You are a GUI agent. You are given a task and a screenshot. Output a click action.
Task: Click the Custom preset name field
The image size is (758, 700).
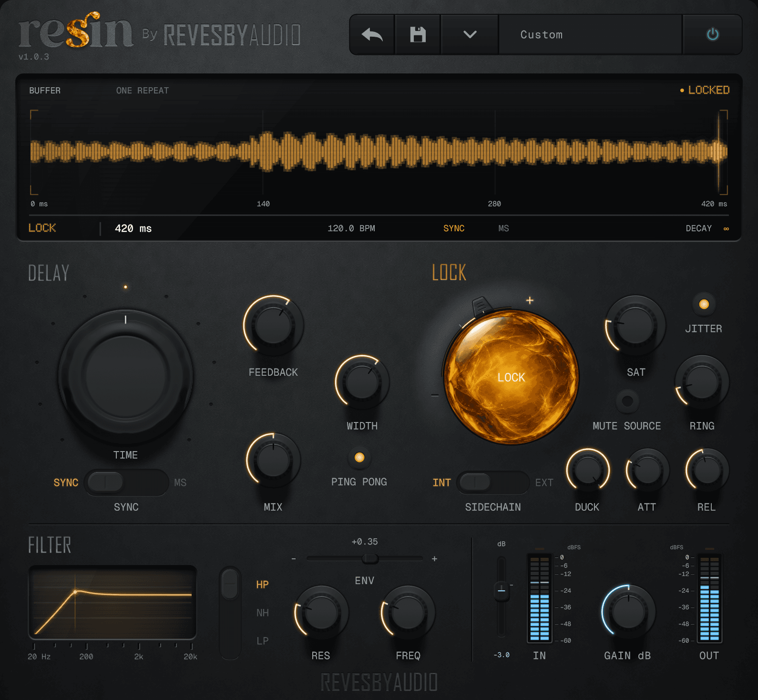tap(590, 35)
